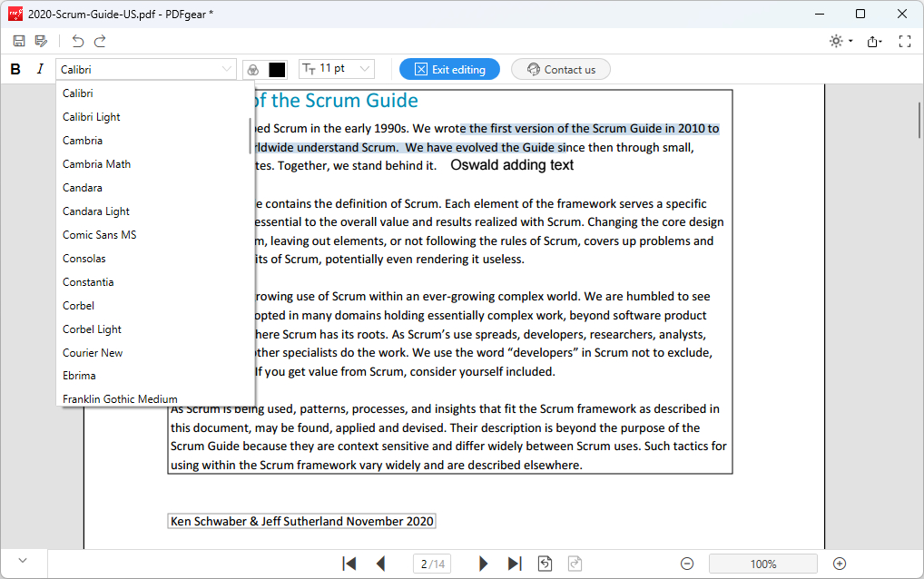924x579 pixels.
Task: Go to the next page
Action: click(484, 564)
